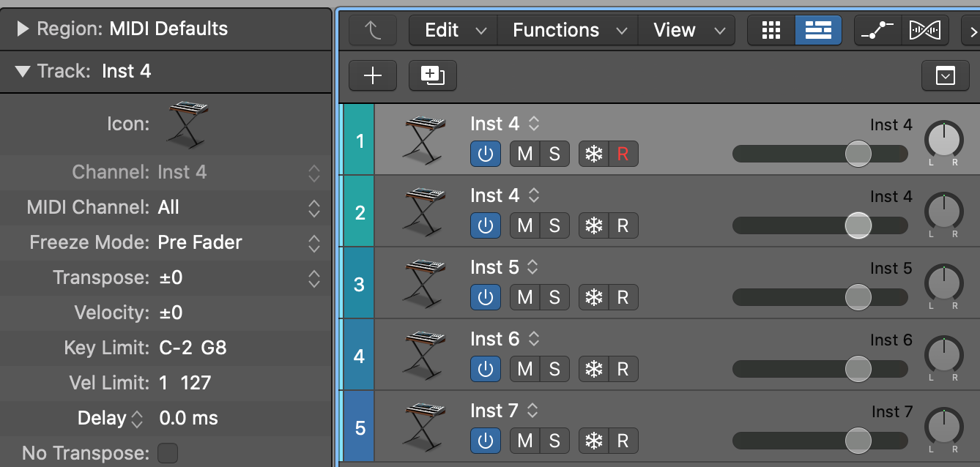Click the show automation icon
Image resolution: width=980 pixels, height=467 pixels.
tap(877, 30)
